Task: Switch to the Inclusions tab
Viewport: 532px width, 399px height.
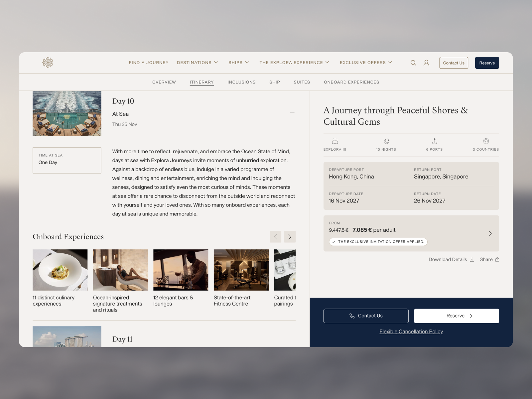Action: 241,82
